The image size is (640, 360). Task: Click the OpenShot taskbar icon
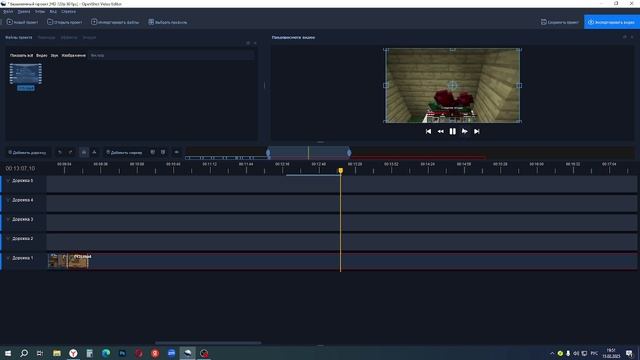187,353
